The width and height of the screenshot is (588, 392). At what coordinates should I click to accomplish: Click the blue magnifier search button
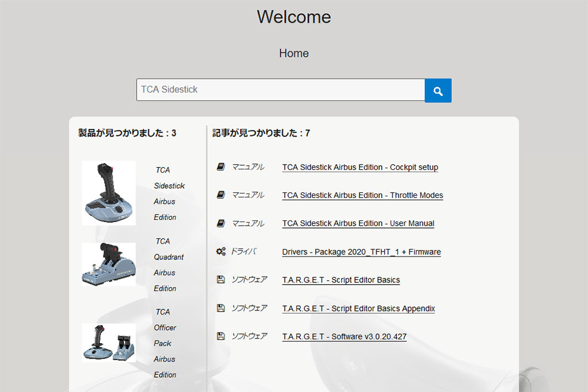(x=438, y=91)
